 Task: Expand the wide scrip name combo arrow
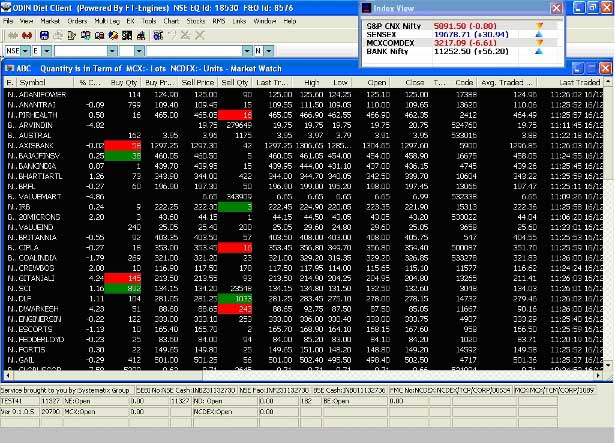pos(247,51)
